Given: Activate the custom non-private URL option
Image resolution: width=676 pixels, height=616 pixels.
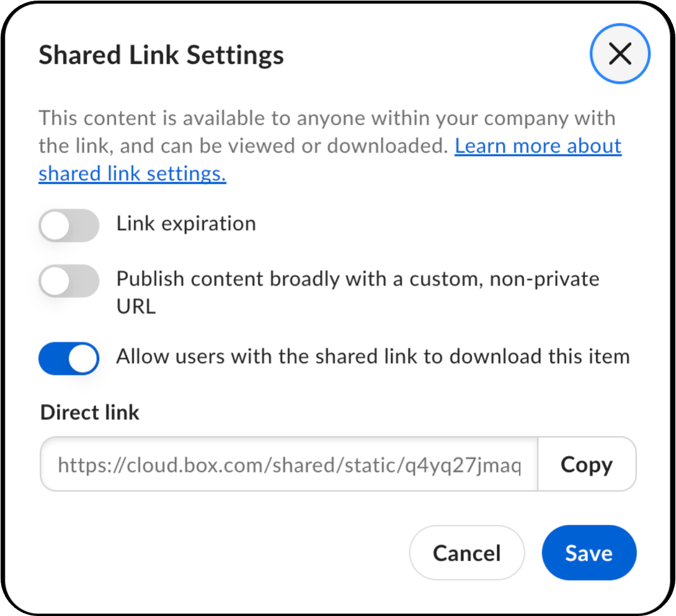Looking at the screenshot, I should [x=68, y=280].
